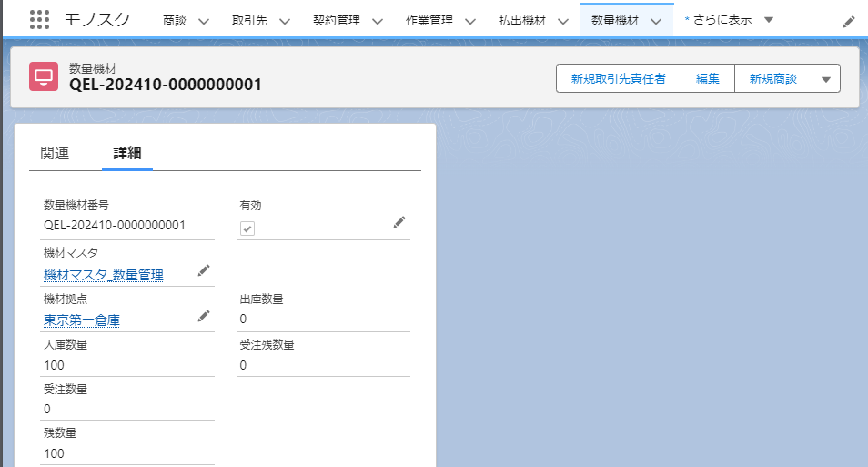Open さらに表示 navigation menu
868x467 pixels.
(x=728, y=20)
